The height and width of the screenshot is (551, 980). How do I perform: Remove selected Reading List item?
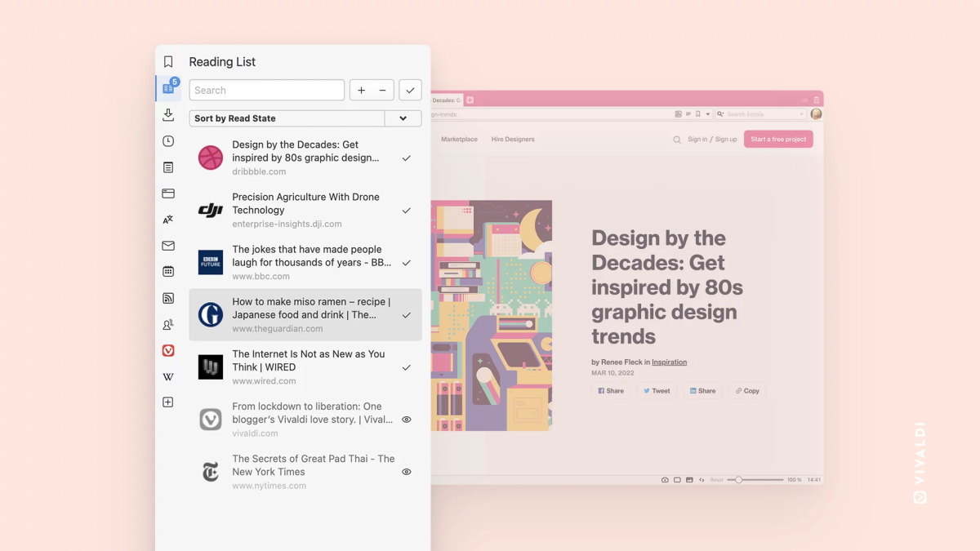(381, 90)
